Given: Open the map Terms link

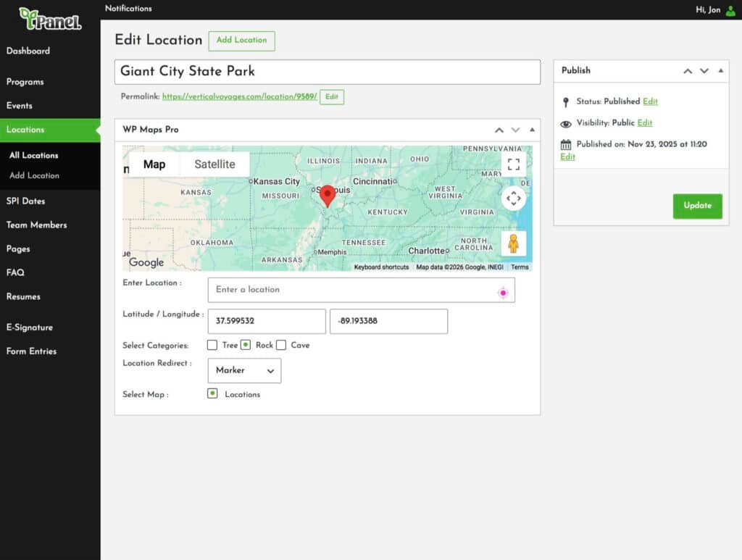Looking at the screenshot, I should (520, 267).
